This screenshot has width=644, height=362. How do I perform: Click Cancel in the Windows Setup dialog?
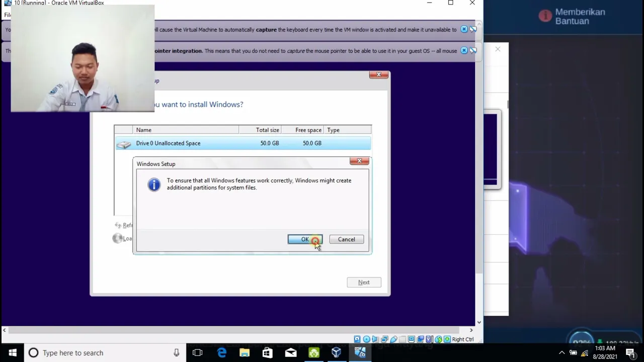(346, 239)
